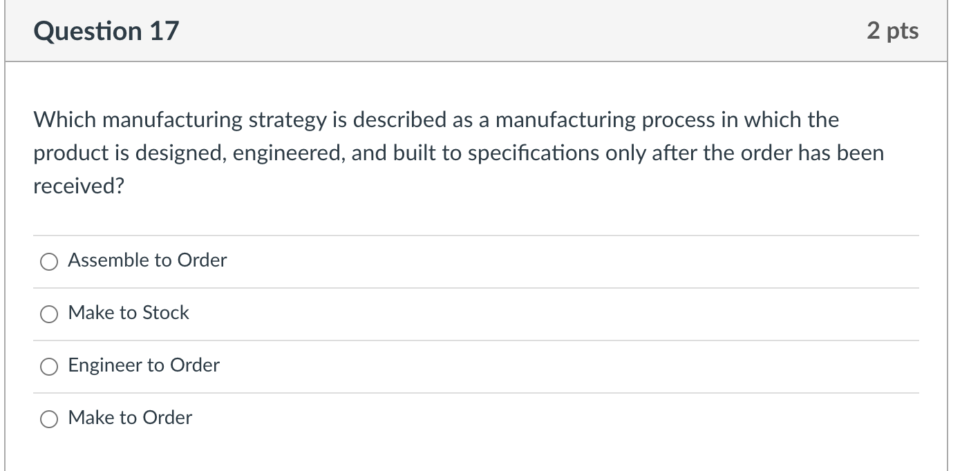The width and height of the screenshot is (980, 471).
Task: Select the Make to Order radio button
Action: (x=48, y=419)
